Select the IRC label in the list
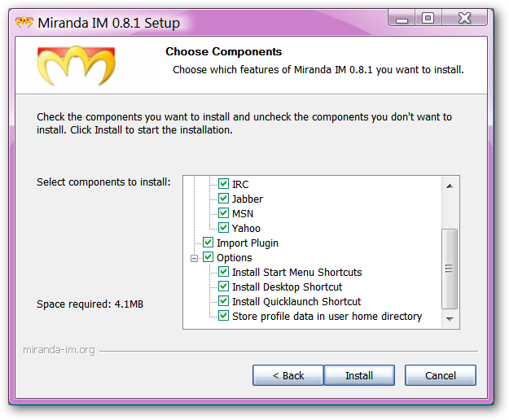 (240, 184)
